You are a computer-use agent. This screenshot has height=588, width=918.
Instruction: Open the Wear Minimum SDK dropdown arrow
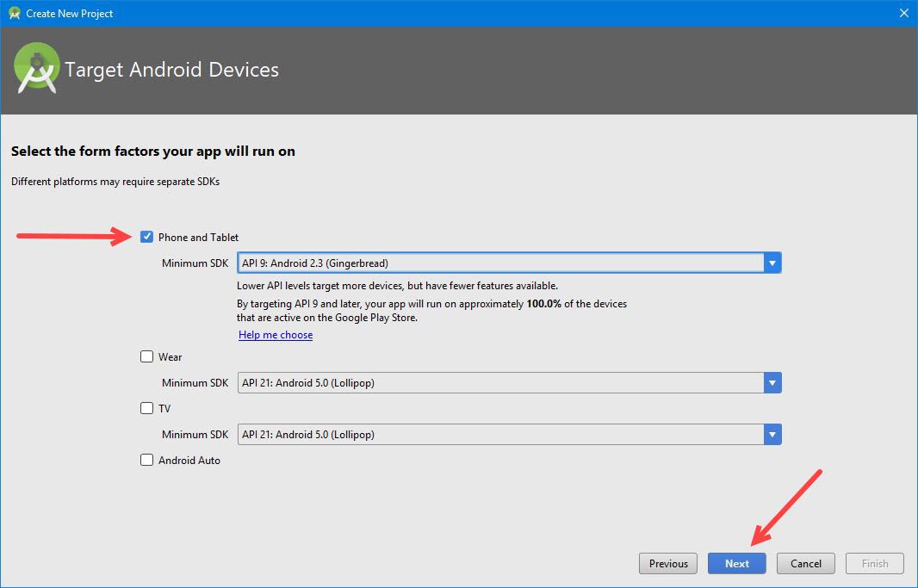772,383
